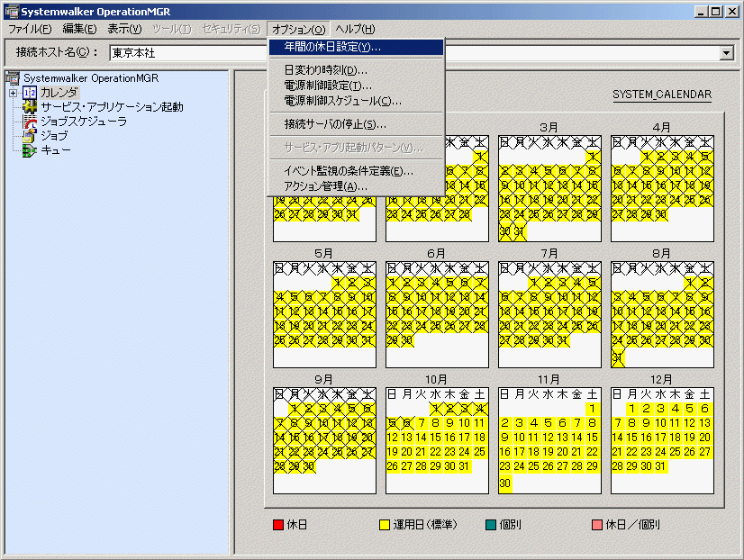Select ジョブスケジューラ tree item label
Screen dimensions: 744x560
coord(84,122)
